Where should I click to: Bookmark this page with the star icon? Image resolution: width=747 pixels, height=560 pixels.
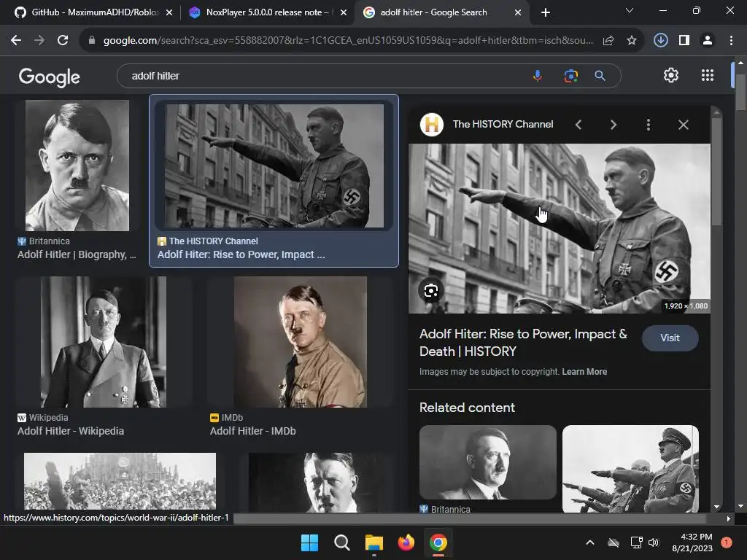pyautogui.click(x=632, y=41)
